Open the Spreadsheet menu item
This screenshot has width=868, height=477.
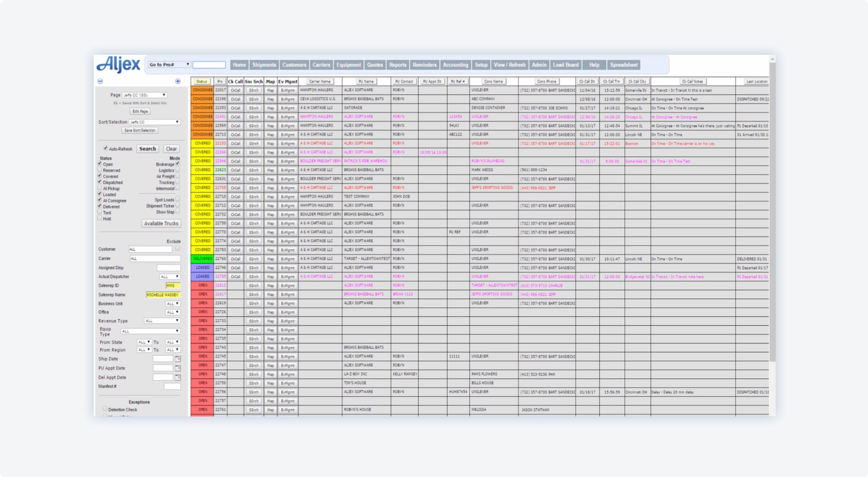[x=624, y=65]
